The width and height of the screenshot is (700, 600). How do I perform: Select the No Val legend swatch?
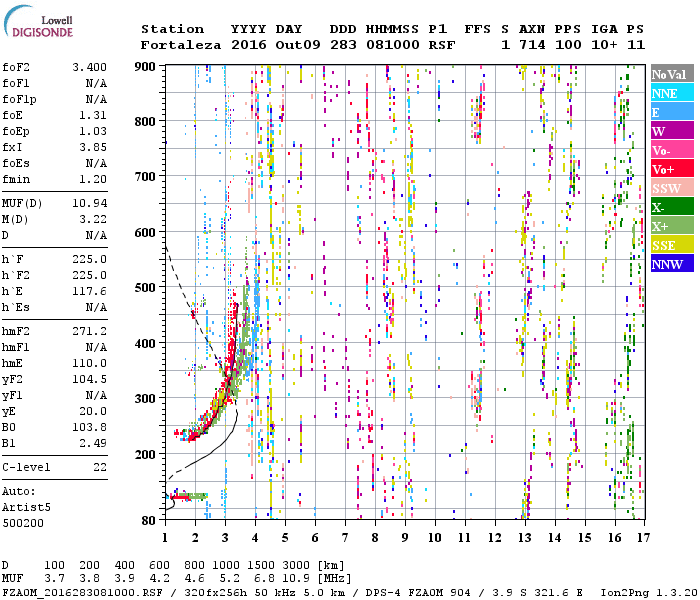point(672,74)
